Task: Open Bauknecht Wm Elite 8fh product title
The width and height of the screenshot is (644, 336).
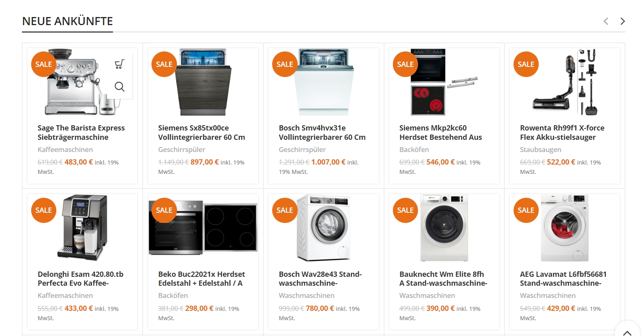Action: coord(443,278)
